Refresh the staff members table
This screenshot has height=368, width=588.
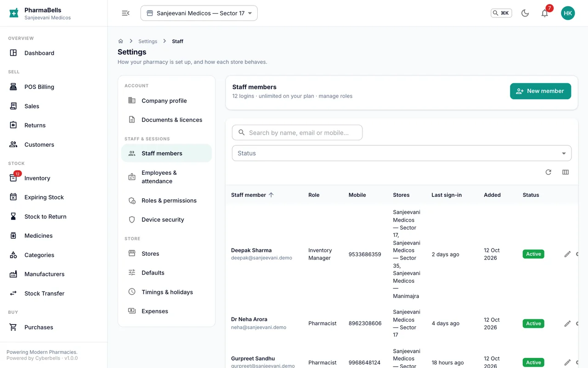[548, 172]
